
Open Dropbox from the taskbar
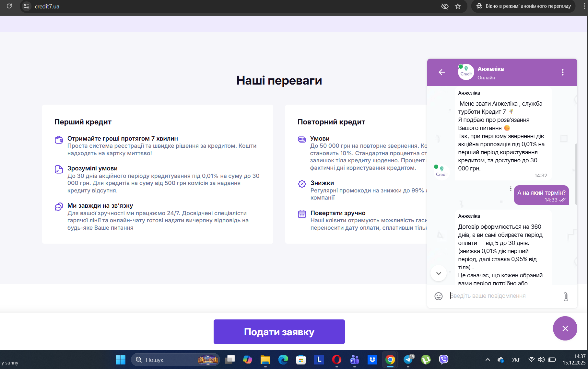click(372, 360)
